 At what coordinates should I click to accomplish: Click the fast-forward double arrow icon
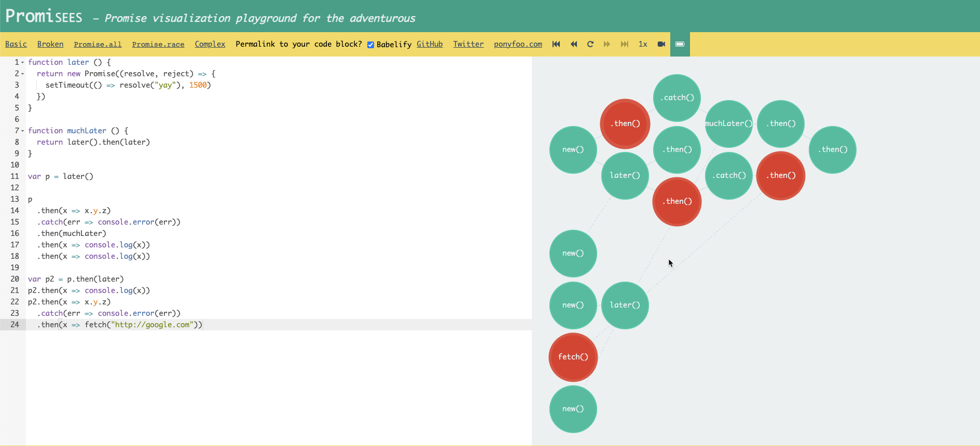pos(607,44)
